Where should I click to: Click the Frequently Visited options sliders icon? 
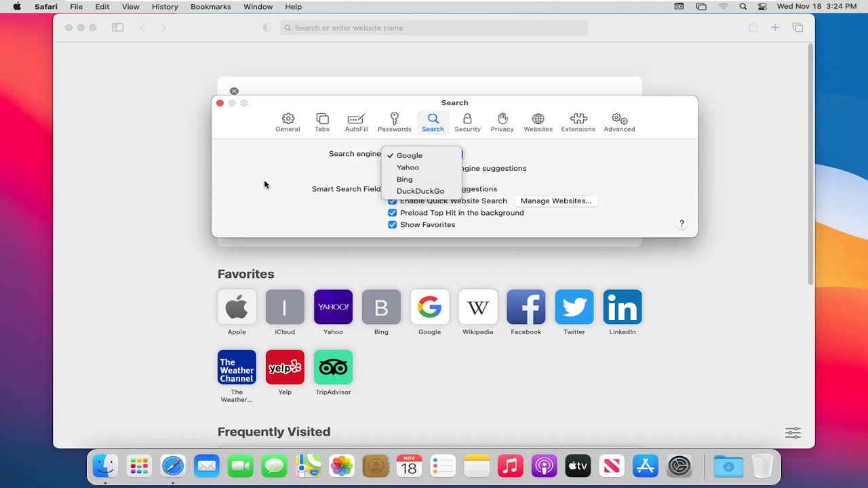click(793, 432)
